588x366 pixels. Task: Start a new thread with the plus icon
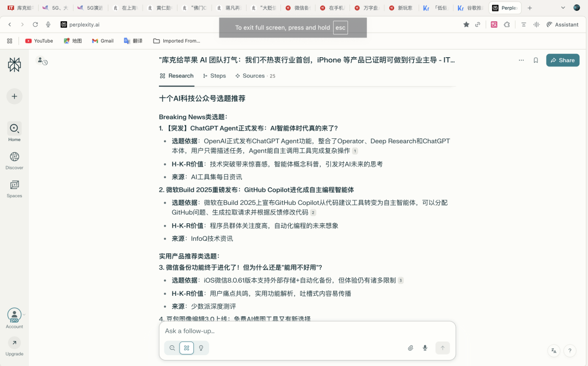14,96
